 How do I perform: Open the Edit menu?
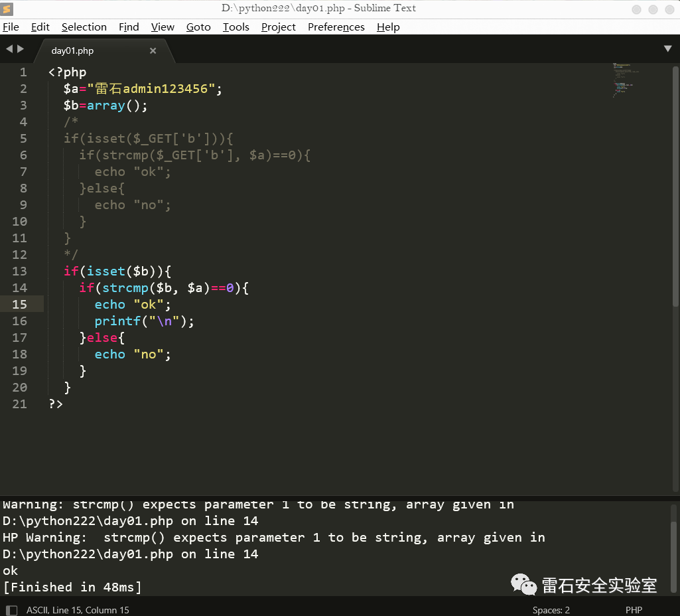click(x=40, y=27)
